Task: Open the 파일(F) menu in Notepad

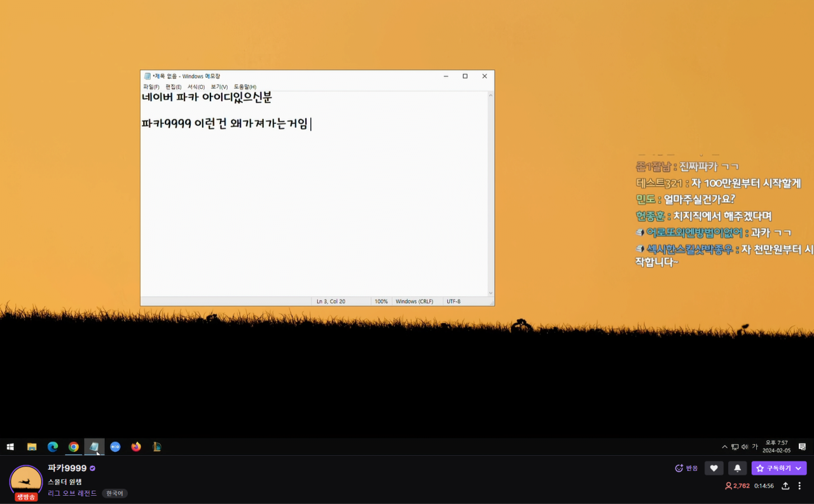Action: click(x=151, y=87)
